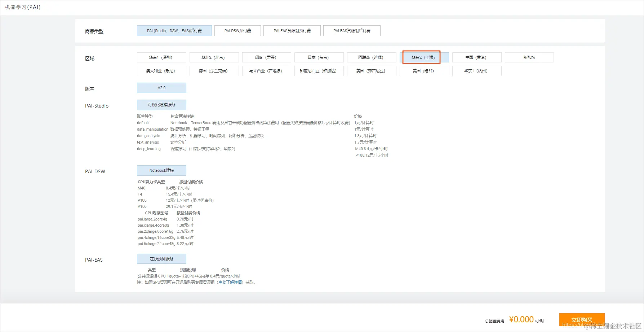Click the P100:12元/卡/小时 price text

372,155
